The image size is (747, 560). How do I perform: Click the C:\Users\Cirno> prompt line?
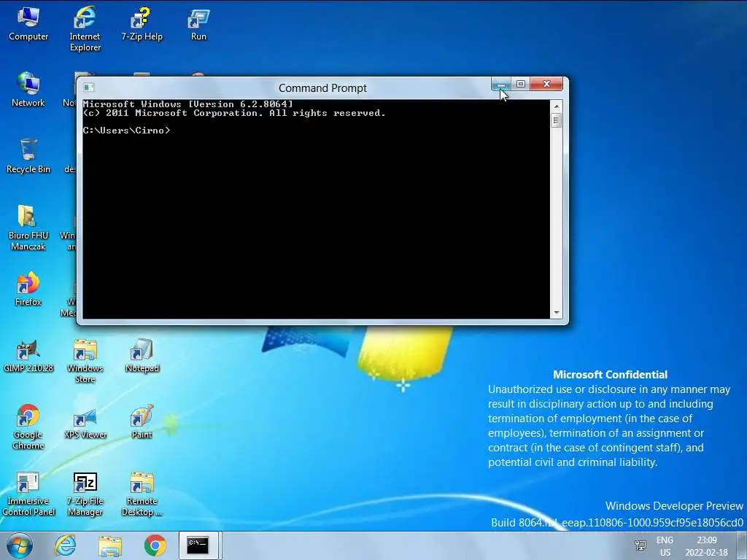126,131
